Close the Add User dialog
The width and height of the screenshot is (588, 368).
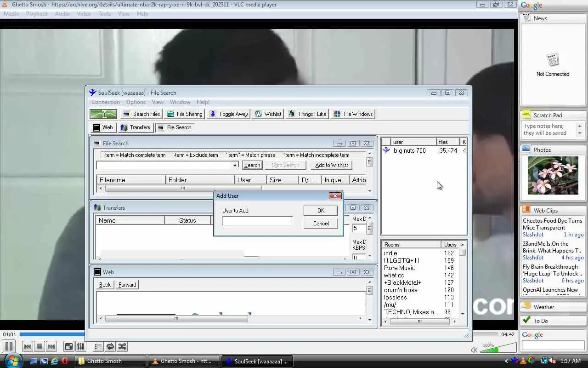point(335,195)
